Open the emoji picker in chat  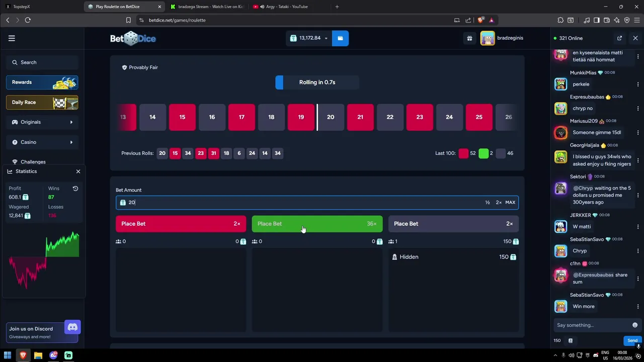(635, 325)
